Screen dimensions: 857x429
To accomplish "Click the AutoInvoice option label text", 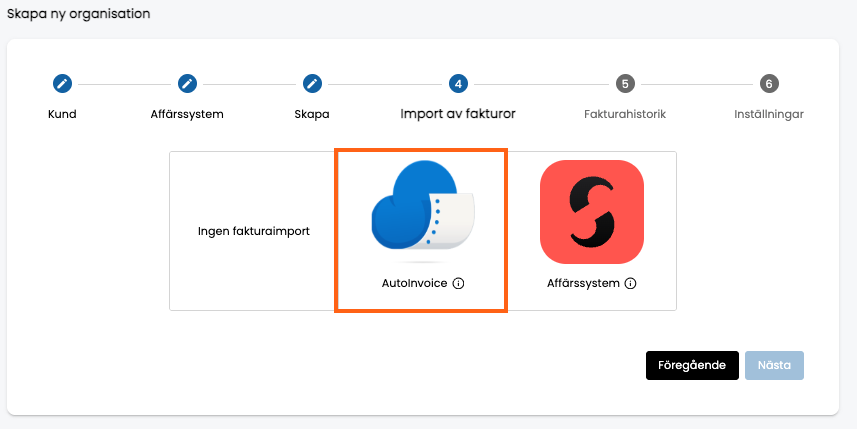I will [415, 284].
